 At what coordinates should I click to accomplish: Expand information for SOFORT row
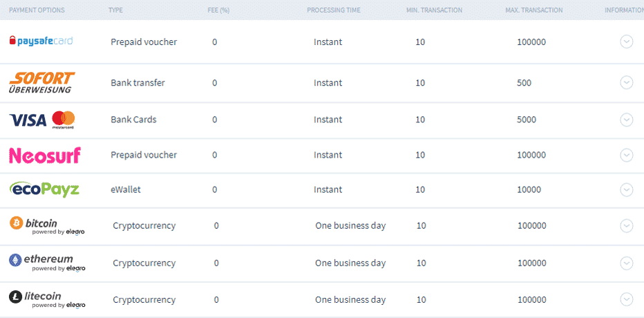tap(626, 82)
